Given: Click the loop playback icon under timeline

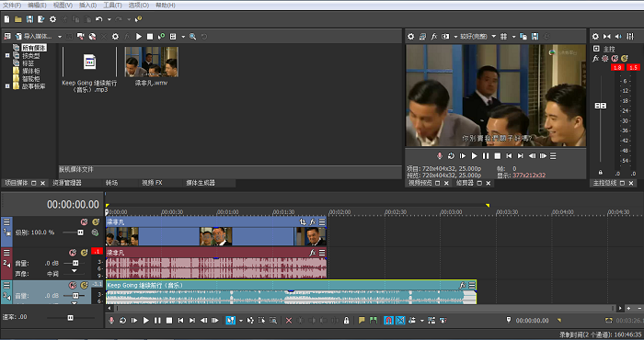Looking at the screenshot, I should (x=122, y=321).
